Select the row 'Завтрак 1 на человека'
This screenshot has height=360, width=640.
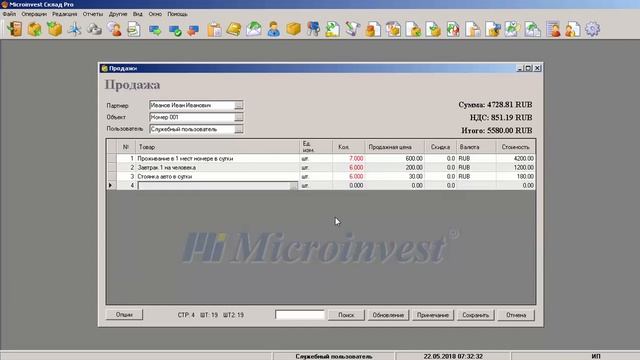click(322, 167)
